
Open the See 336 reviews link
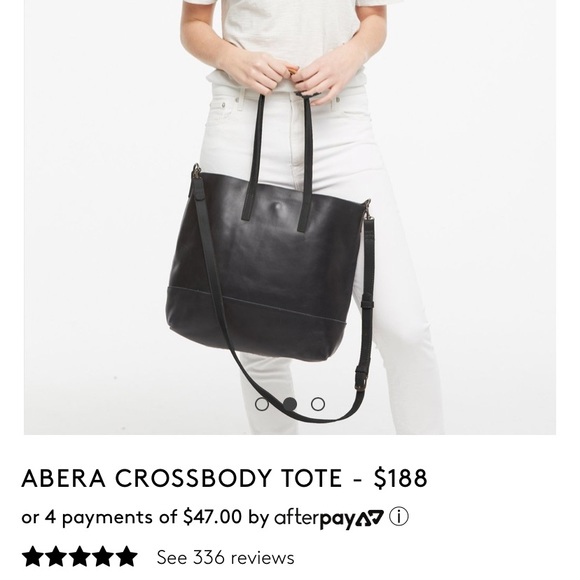[225, 557]
